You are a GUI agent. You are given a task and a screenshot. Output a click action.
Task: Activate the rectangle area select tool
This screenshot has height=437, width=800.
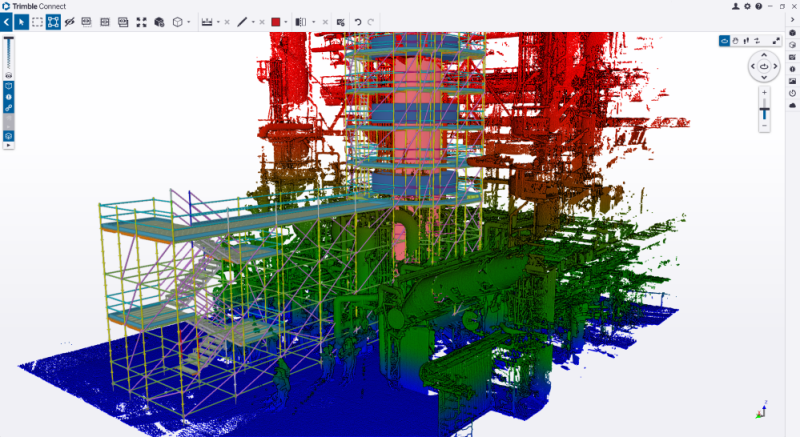point(37,21)
